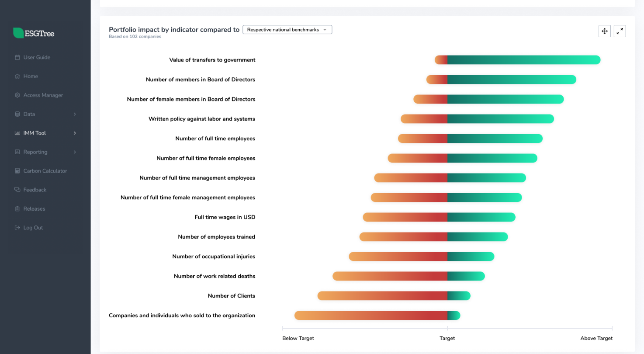
Task: Open the Releases menu item
Action: (34, 209)
